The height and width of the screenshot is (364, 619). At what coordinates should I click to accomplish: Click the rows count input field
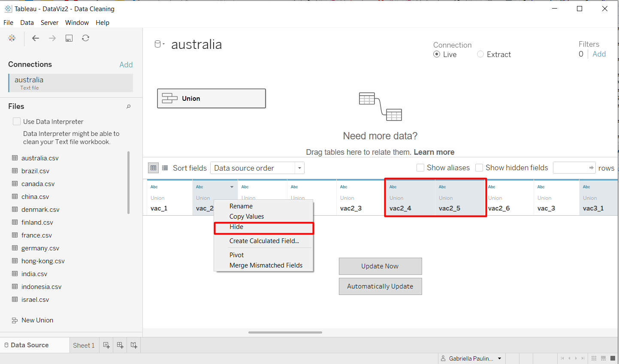pos(571,168)
